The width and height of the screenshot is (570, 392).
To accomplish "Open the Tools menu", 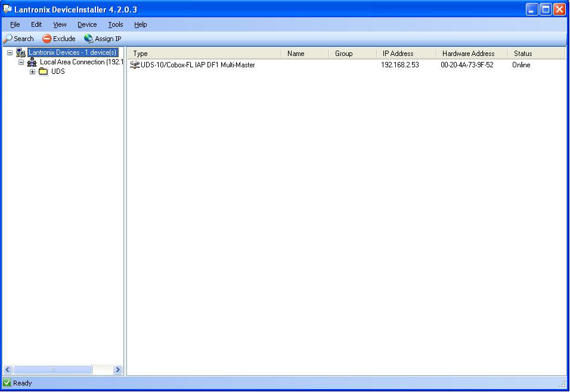I will (x=116, y=24).
